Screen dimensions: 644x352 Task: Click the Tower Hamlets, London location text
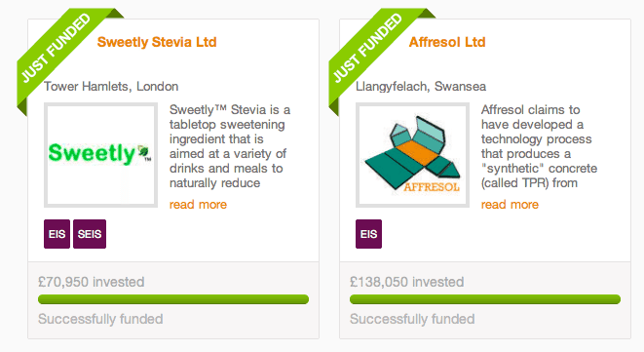(x=111, y=87)
